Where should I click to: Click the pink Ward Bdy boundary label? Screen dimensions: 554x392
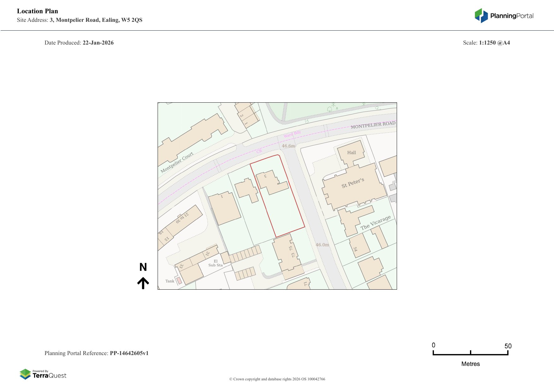[292, 134]
